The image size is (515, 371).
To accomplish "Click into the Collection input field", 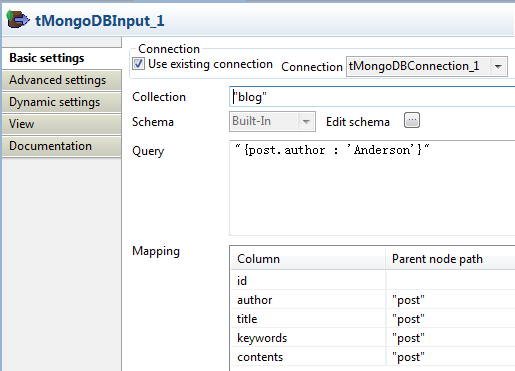I will [372, 97].
